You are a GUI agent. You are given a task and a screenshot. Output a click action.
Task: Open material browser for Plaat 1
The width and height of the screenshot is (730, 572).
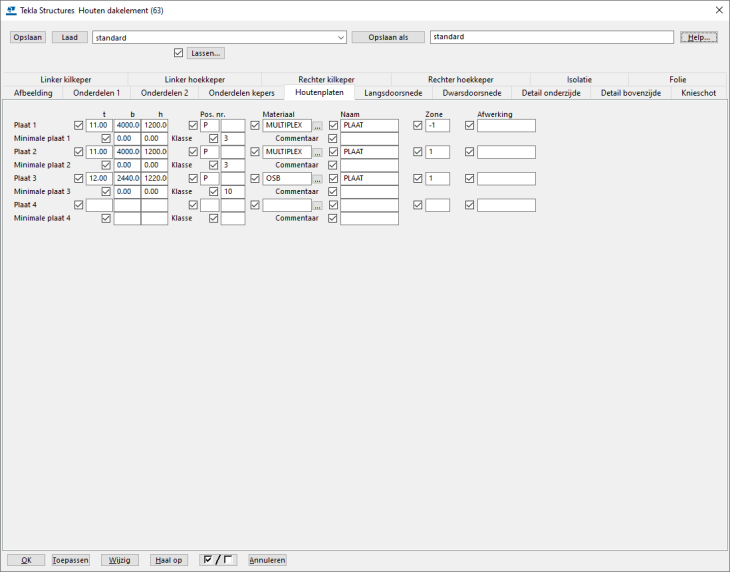pos(317,126)
